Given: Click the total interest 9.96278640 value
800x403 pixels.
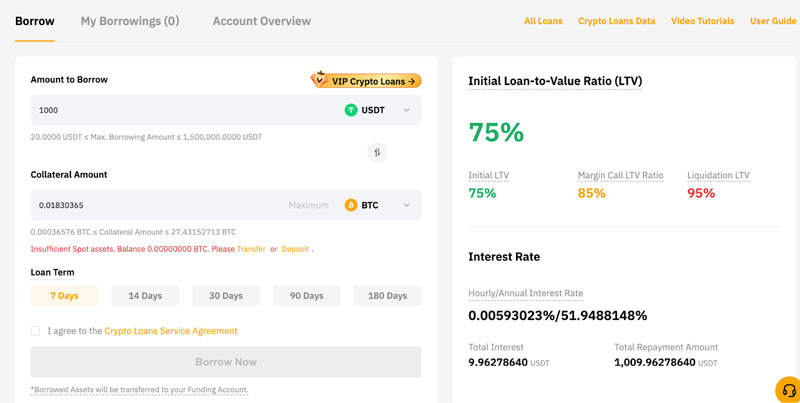Looking at the screenshot, I should click(498, 363).
